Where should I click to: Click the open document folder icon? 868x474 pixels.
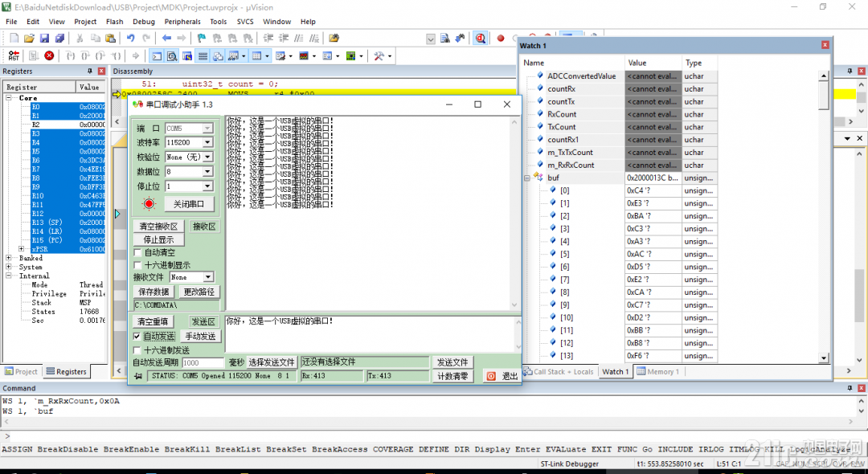pyautogui.click(x=334, y=39)
